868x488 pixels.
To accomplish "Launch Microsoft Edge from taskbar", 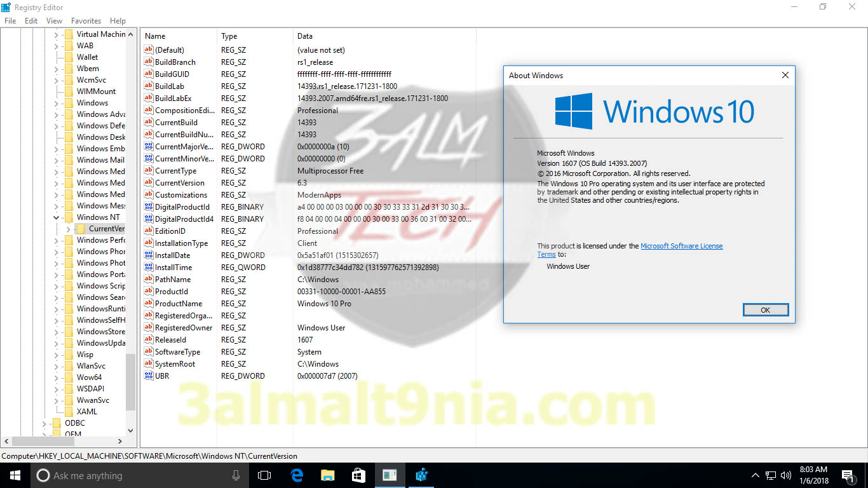I will [296, 475].
